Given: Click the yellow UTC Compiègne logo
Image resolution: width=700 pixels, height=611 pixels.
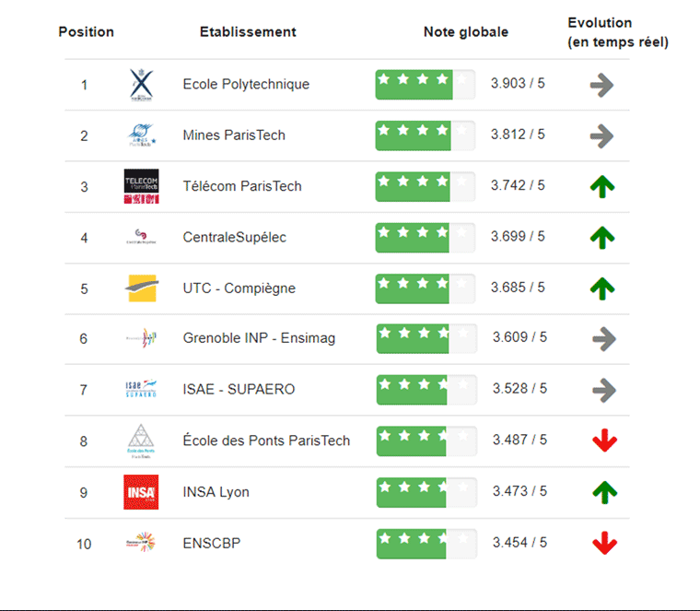Looking at the screenshot, I should [142, 288].
